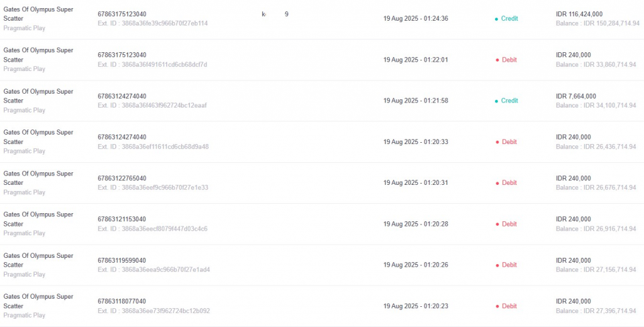Click the Debit status dot at 01:20:33
This screenshot has width=644, height=327.
point(497,142)
